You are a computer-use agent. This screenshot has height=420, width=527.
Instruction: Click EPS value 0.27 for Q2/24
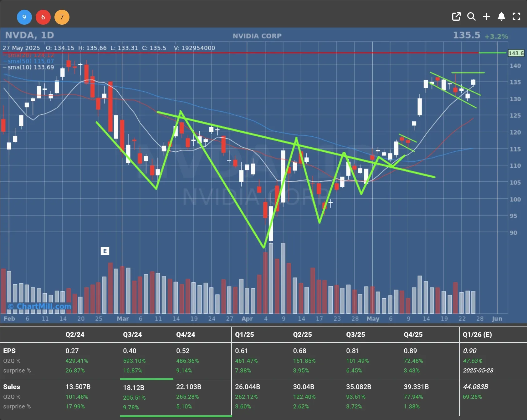click(x=72, y=351)
